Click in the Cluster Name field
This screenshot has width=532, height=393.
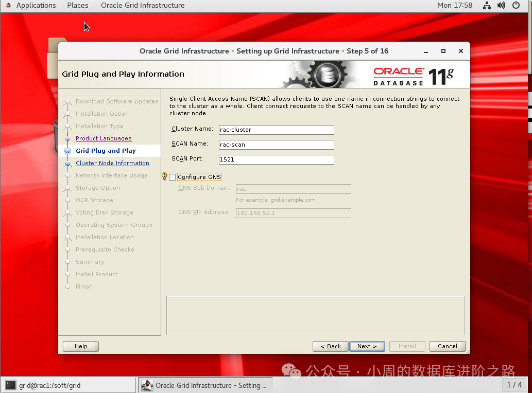coord(277,130)
